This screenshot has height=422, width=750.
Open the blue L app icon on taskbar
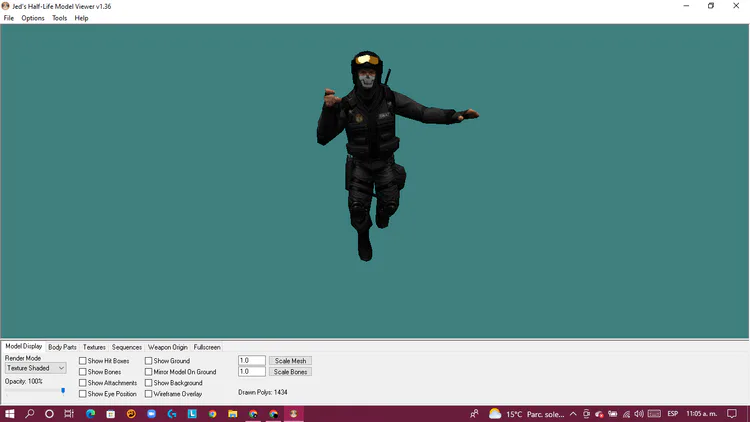click(x=192, y=414)
